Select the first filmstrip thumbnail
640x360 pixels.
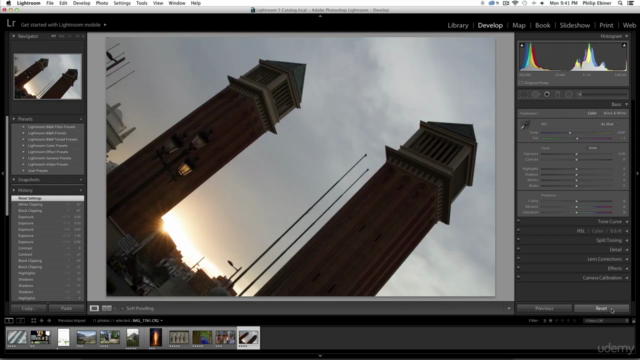pyautogui.click(x=17, y=338)
